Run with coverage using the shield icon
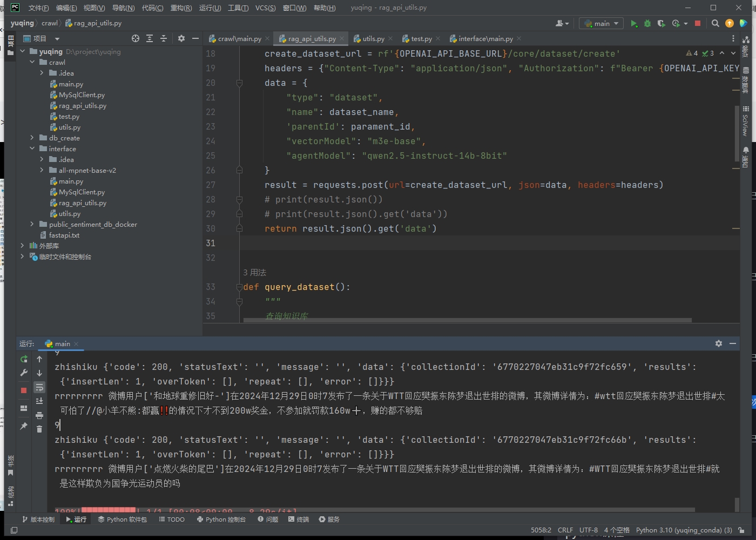Image resolution: width=756 pixels, height=540 pixels. [x=661, y=23]
